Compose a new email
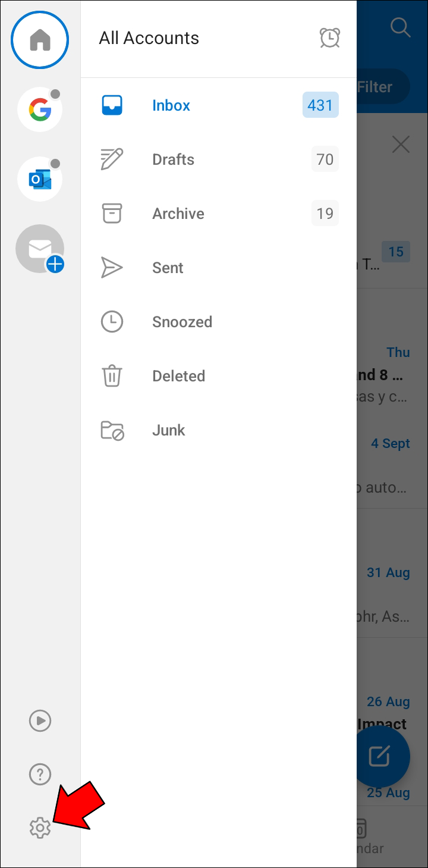The image size is (428, 868). 379,756
